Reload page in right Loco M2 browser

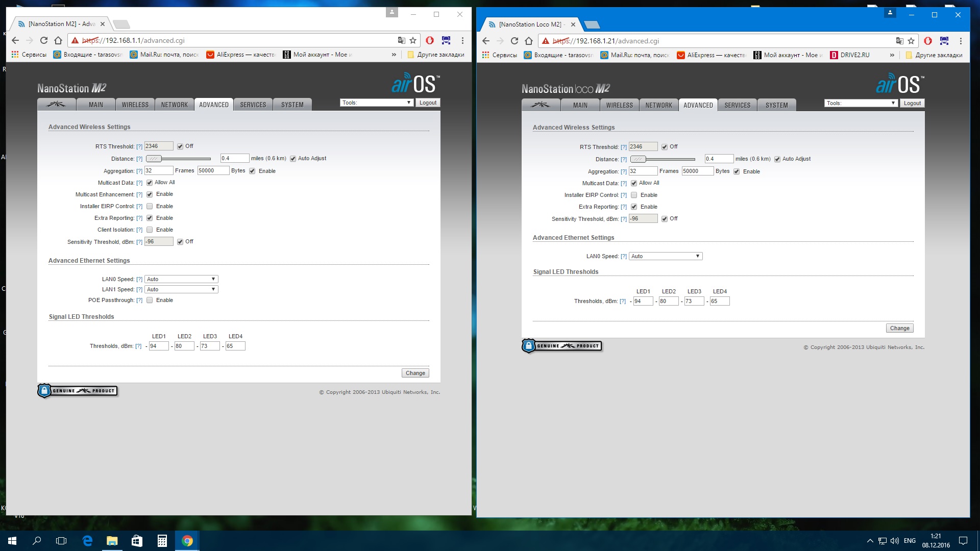pyautogui.click(x=514, y=41)
